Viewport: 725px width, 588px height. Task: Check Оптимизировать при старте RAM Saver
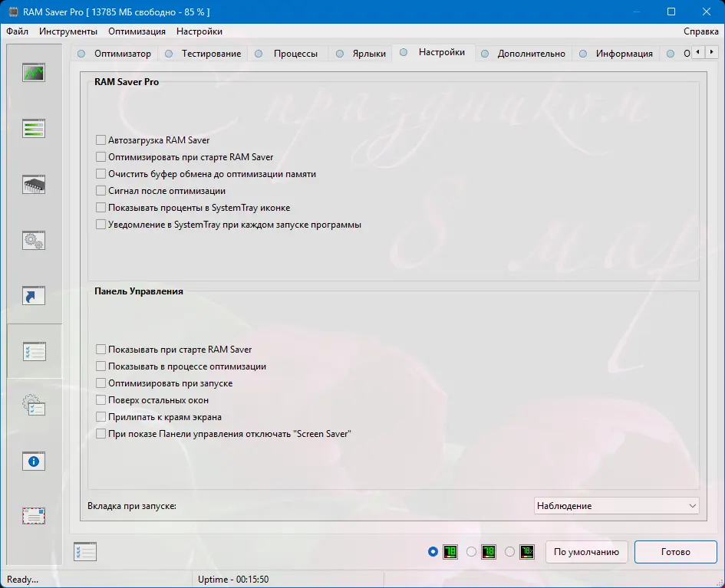(101, 157)
